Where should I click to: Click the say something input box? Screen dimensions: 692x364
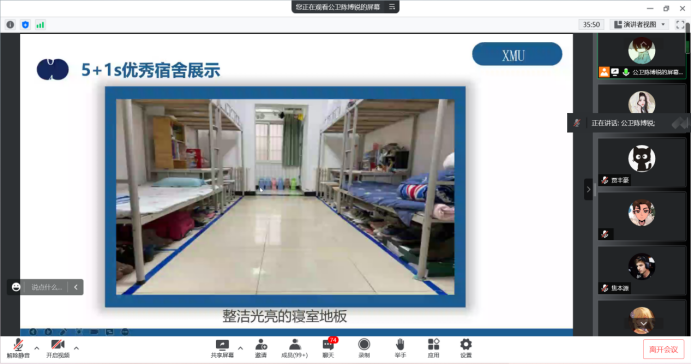pyautogui.click(x=45, y=287)
